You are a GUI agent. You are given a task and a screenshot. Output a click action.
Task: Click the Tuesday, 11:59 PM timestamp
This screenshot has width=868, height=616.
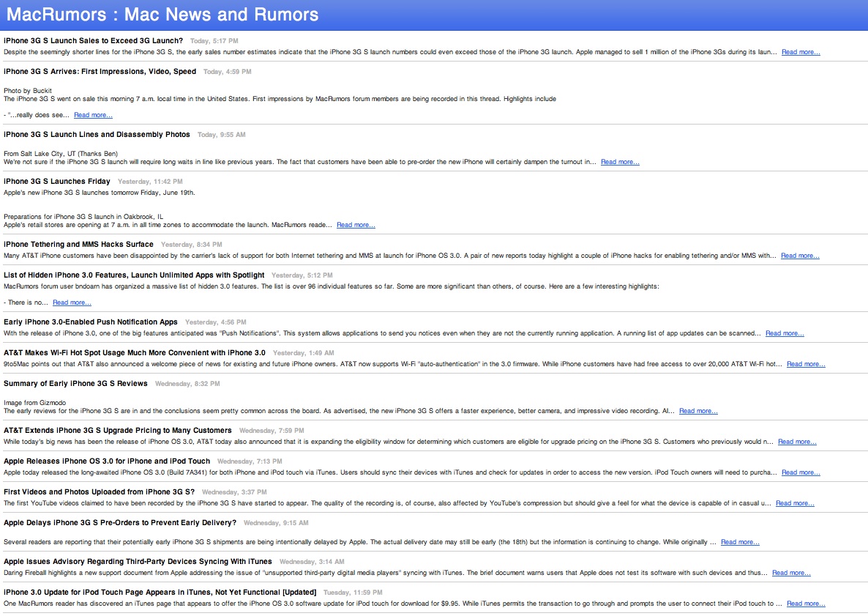coord(353,593)
